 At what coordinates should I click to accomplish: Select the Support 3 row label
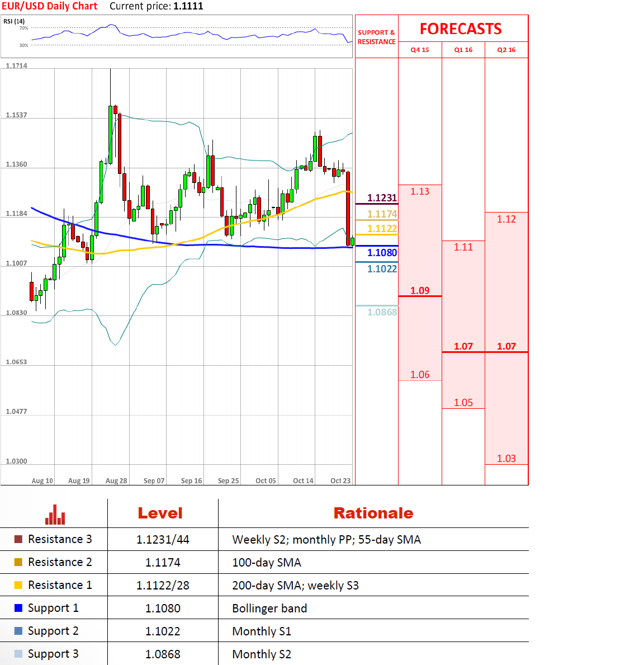tap(54, 654)
